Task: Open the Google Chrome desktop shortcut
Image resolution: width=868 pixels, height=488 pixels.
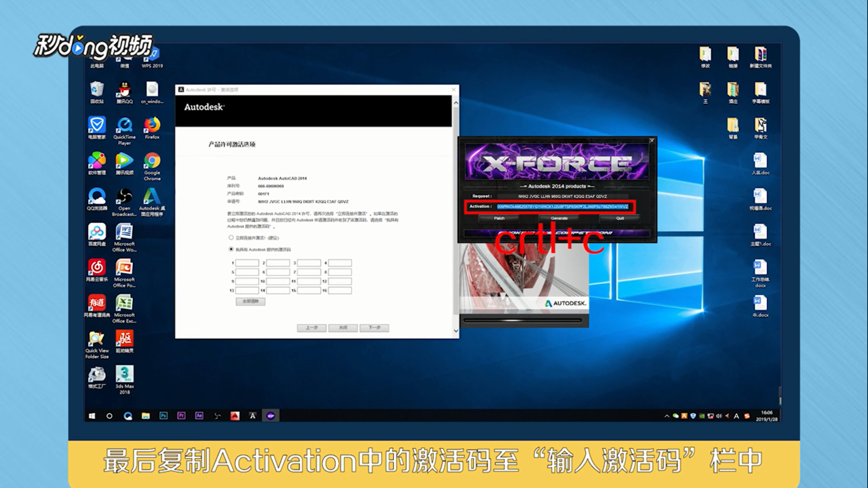Action: [x=152, y=165]
